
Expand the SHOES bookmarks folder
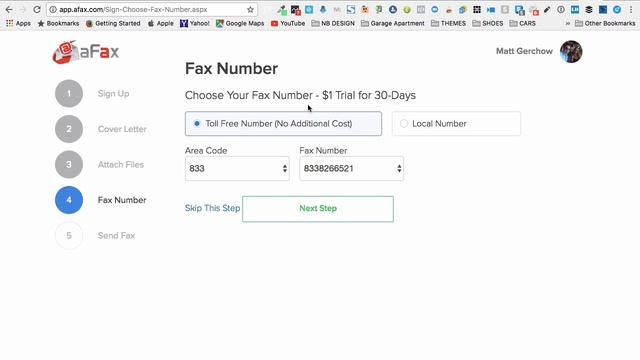point(488,23)
